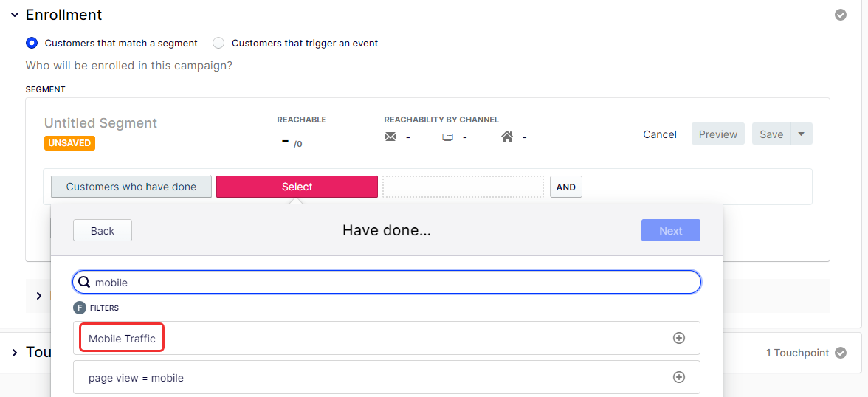
Task: Add the Mobile Traffic filter plus icon
Action: pyautogui.click(x=679, y=338)
